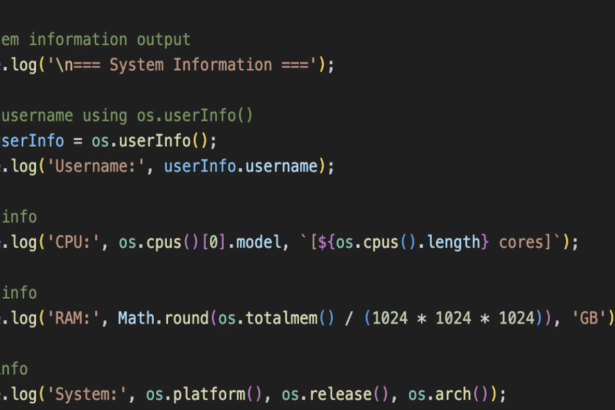Click the 'cores]' text in template literal
The width and height of the screenshot is (615, 410).
(x=538, y=242)
